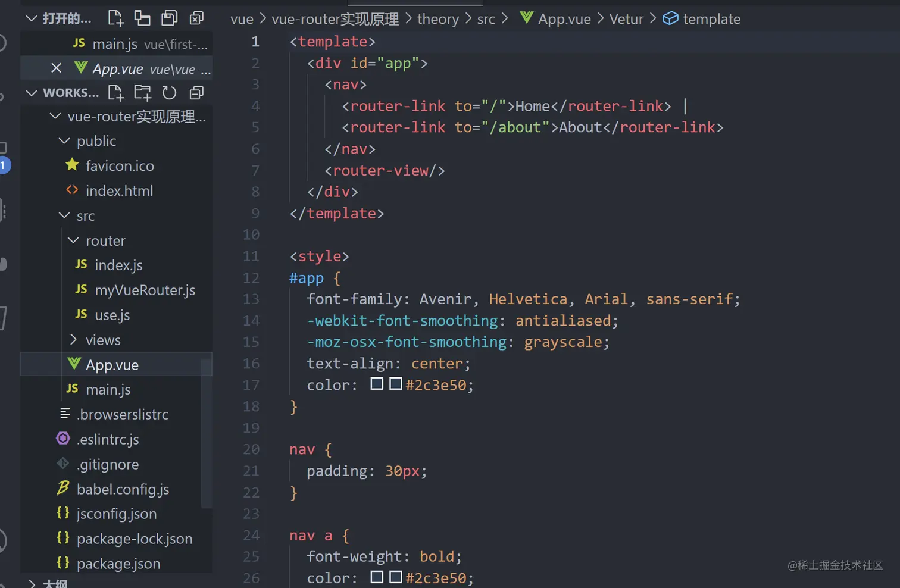Viewport: 900px width, 588px height.
Task: Click the HTML icon beside index.html
Action: pyautogui.click(x=72, y=190)
